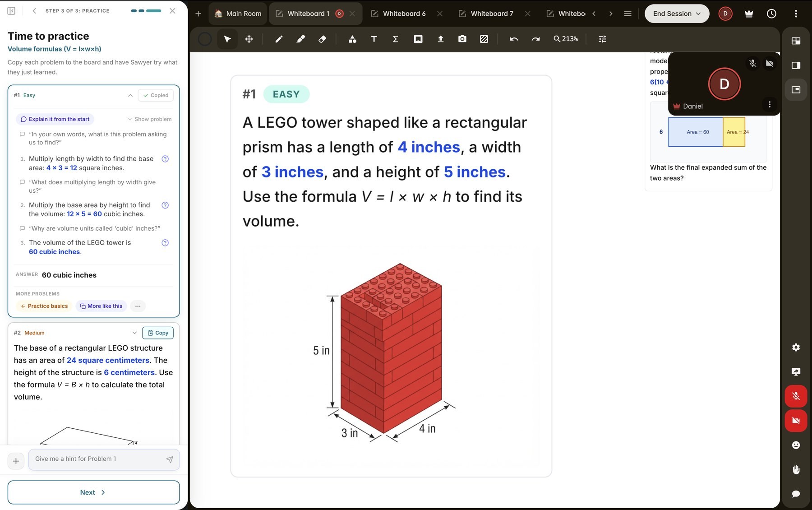Select the highlighter marker tool
Image resolution: width=812 pixels, height=510 pixels.
tap(300, 39)
